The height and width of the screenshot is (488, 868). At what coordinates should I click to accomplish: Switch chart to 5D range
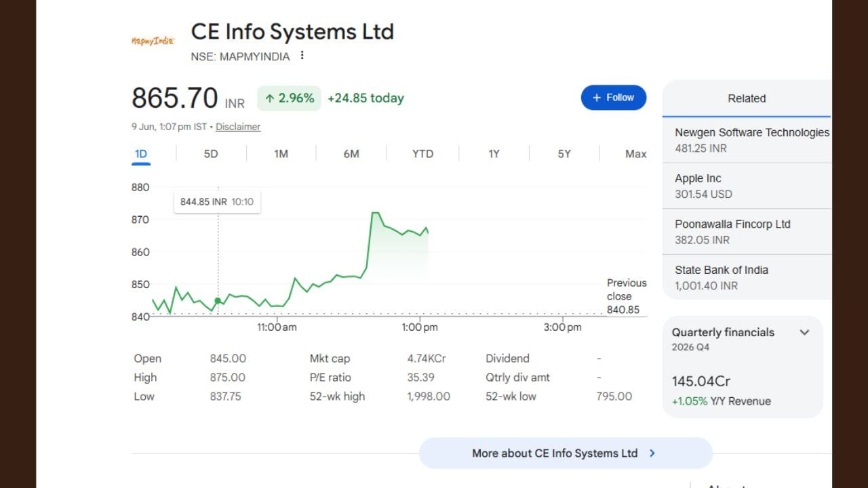pyautogui.click(x=211, y=154)
